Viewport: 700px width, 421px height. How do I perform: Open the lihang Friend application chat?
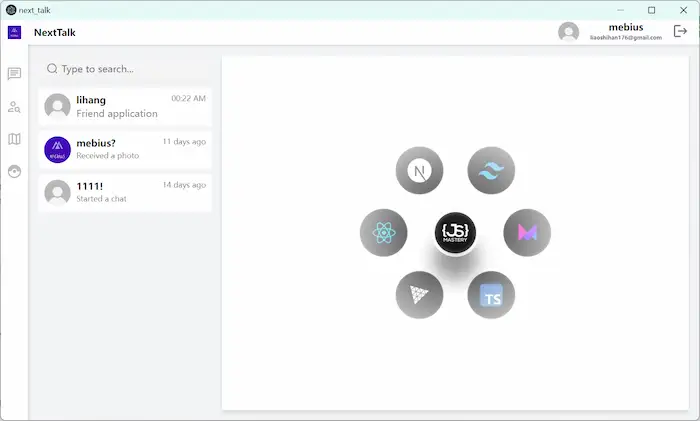tap(125, 107)
